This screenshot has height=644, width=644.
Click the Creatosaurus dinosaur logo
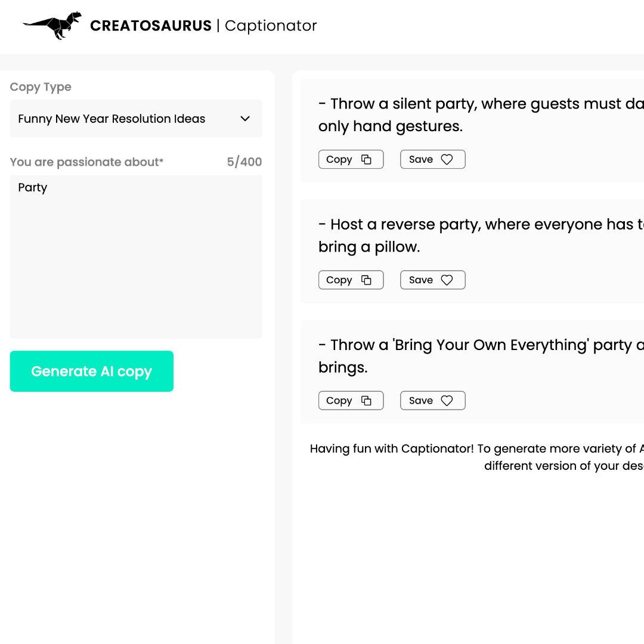[x=52, y=26]
